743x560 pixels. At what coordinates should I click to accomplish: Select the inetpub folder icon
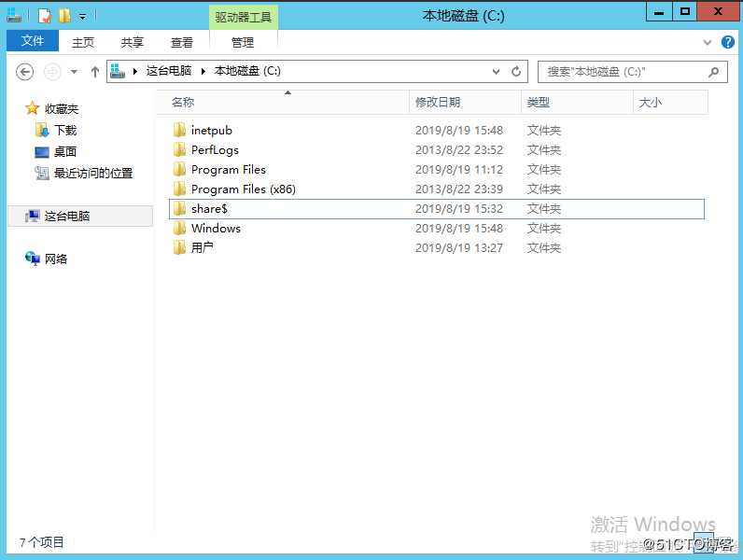pyautogui.click(x=179, y=130)
